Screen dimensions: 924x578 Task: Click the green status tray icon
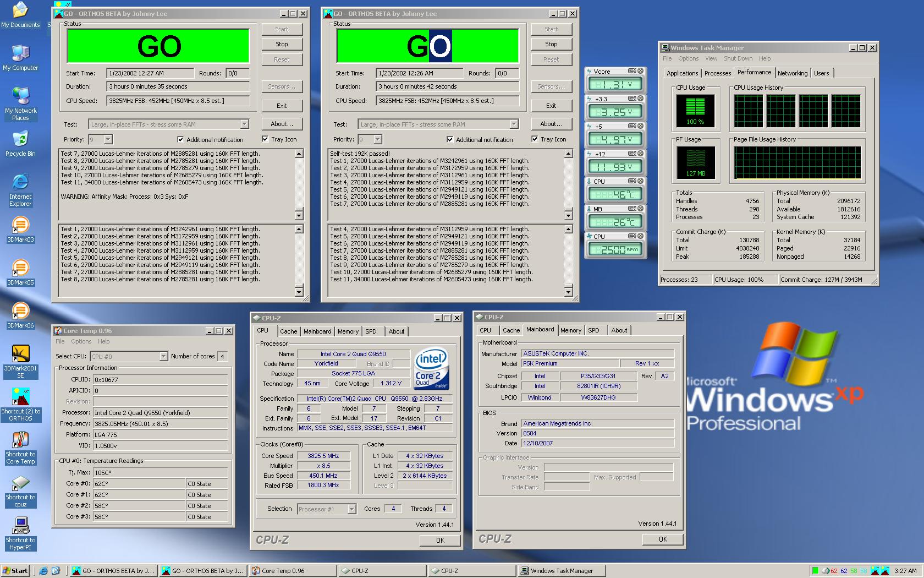(x=816, y=571)
